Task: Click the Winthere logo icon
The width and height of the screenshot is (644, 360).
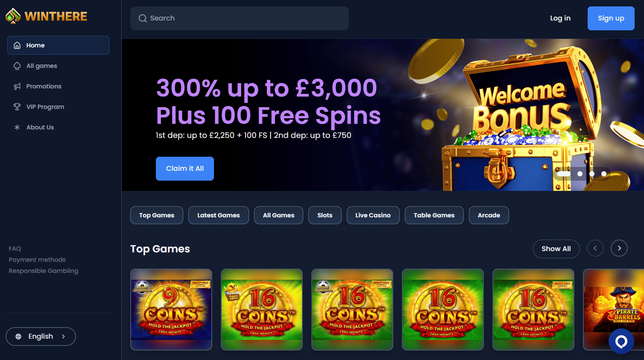Action: click(x=13, y=16)
